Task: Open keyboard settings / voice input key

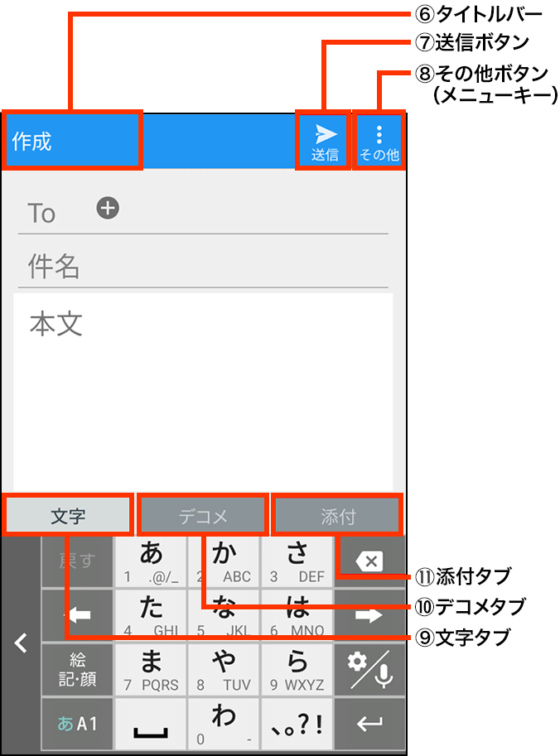Action: [x=369, y=670]
